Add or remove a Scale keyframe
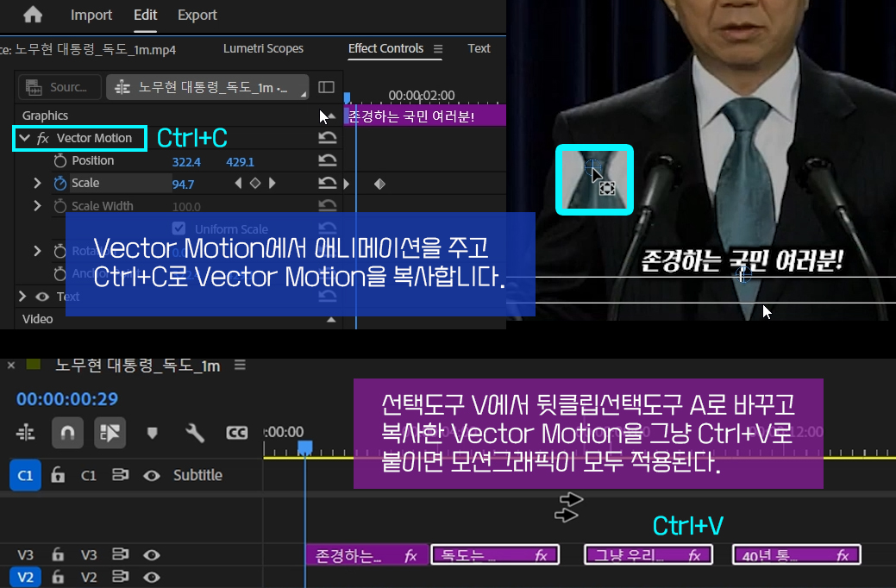 point(255,183)
